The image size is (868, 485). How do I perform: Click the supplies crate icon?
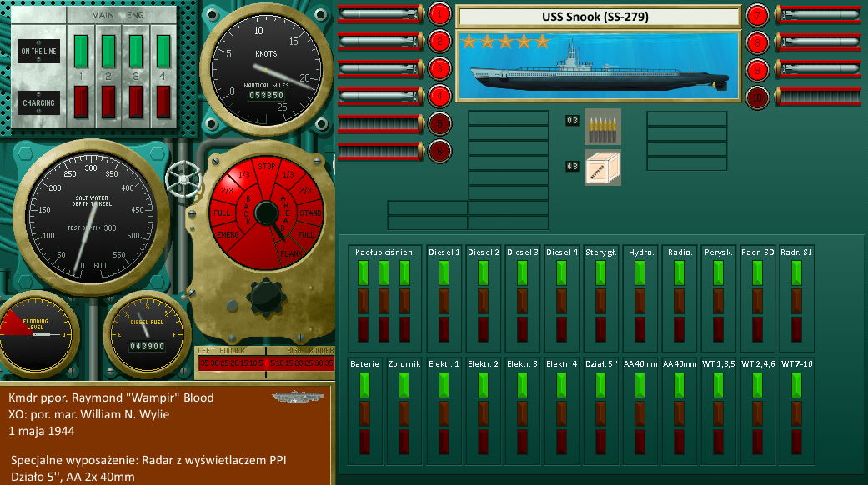coord(602,167)
